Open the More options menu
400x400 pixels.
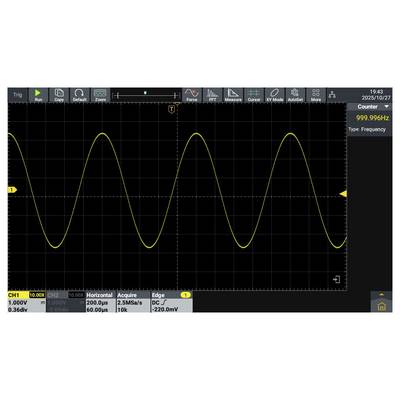pos(316,95)
